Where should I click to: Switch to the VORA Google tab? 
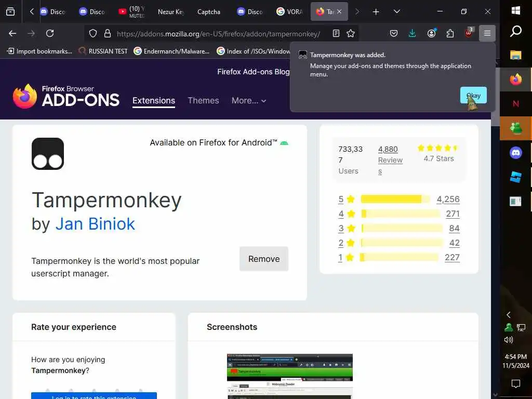pyautogui.click(x=289, y=12)
